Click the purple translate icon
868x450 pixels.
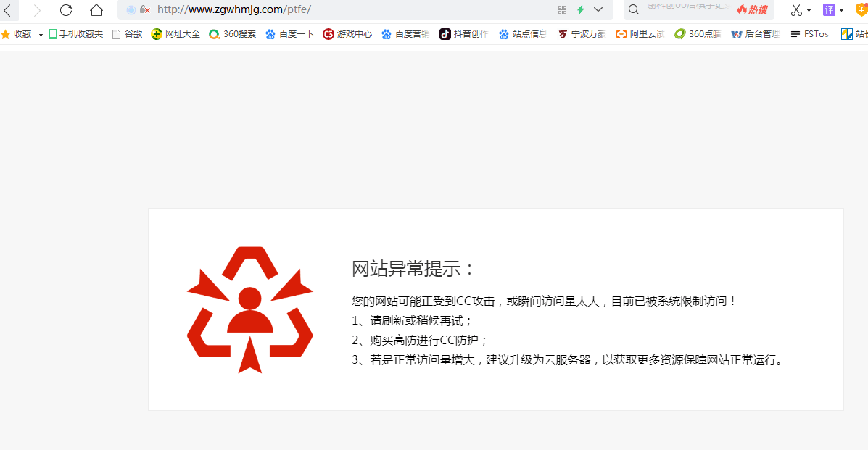(x=829, y=9)
